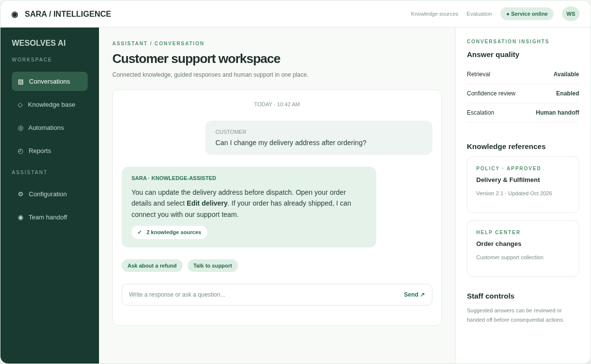Image resolution: width=591 pixels, height=364 pixels.
Task: View the 2 knowledge sources chip
Action: click(x=169, y=232)
